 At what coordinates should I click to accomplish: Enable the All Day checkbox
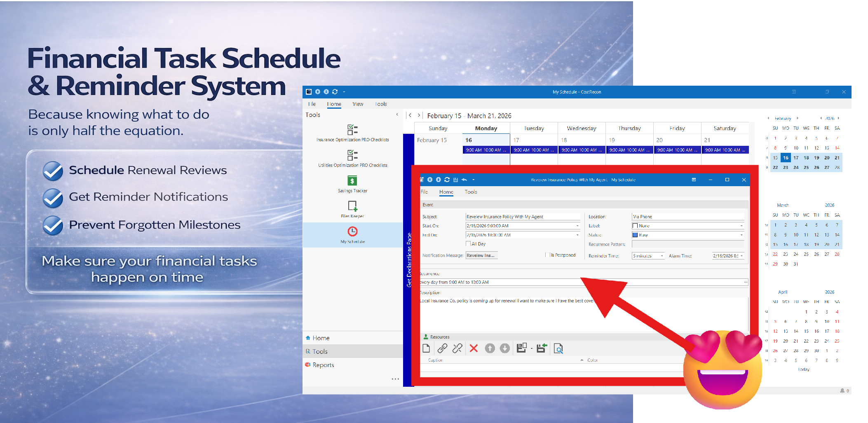468,244
